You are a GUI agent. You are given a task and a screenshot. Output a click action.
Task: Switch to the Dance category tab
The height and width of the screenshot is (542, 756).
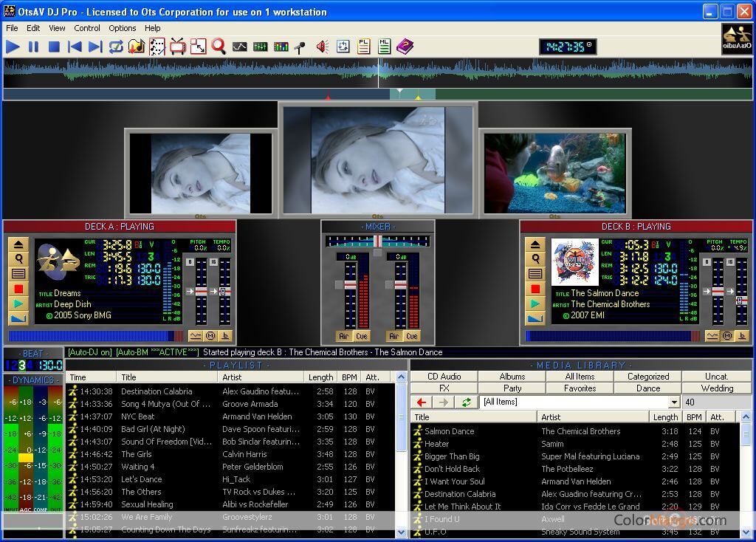(647, 388)
